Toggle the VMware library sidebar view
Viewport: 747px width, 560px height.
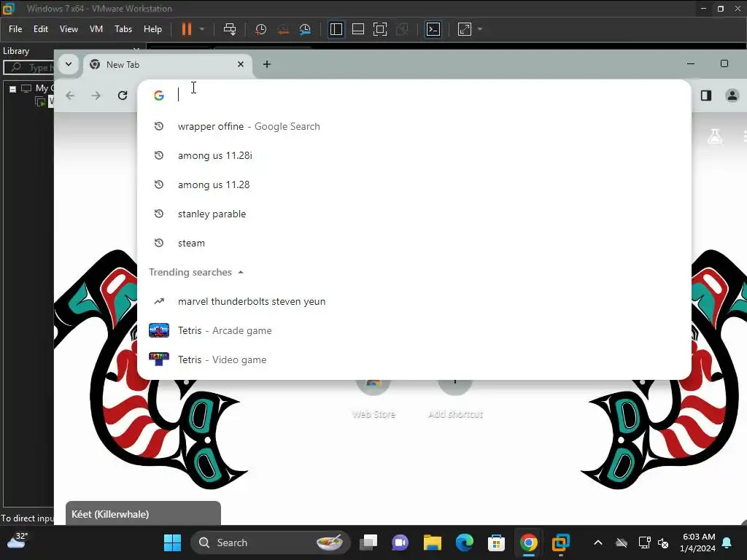(336, 29)
